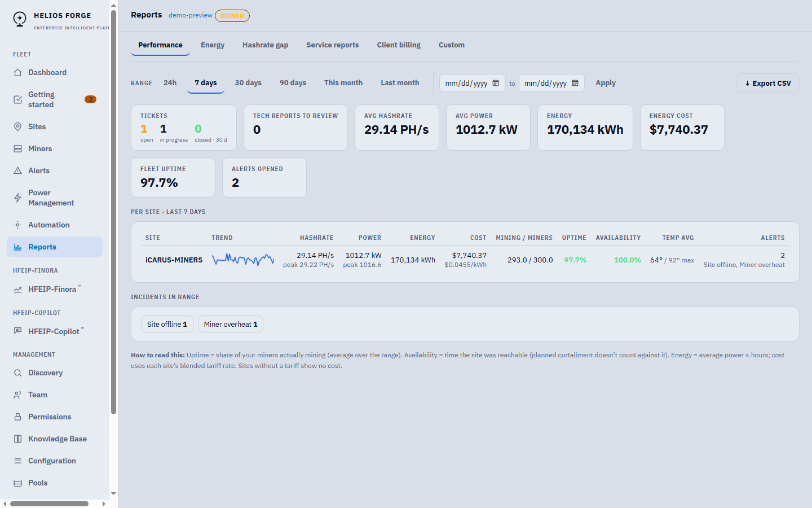This screenshot has height=508, width=812.
Task: Click the Alerts opened card
Action: [x=264, y=177]
